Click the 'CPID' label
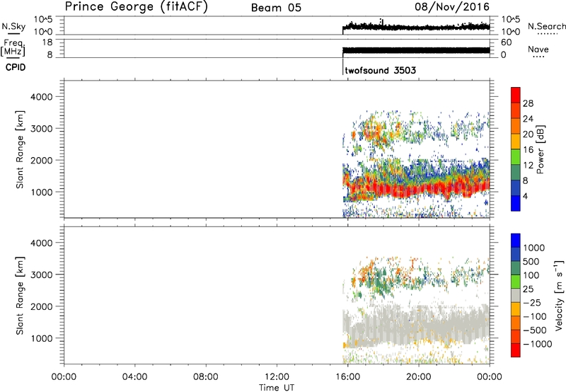This screenshot has height=392, width=566. click(x=16, y=67)
